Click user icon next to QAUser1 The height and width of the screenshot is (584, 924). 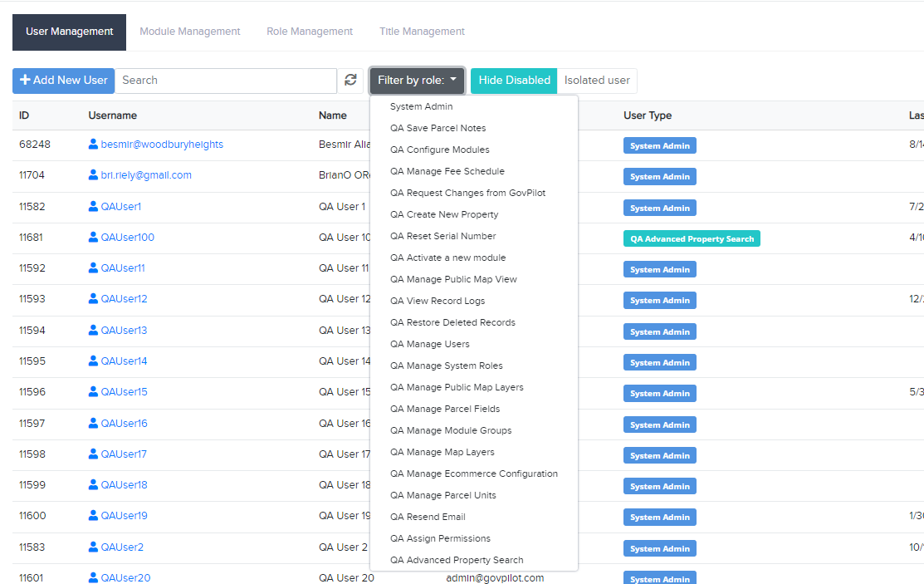[94, 206]
